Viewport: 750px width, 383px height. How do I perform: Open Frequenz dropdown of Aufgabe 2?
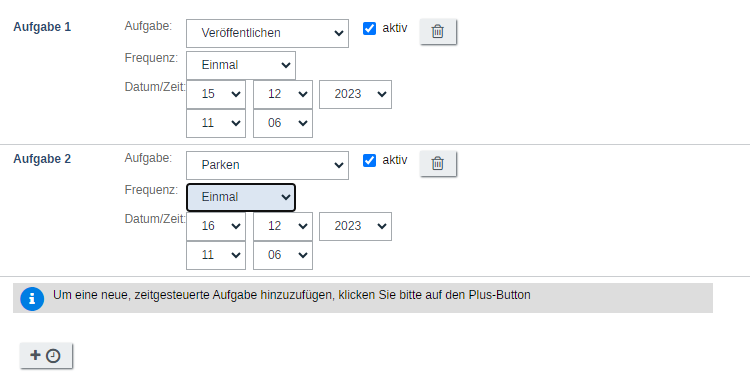coord(241,197)
